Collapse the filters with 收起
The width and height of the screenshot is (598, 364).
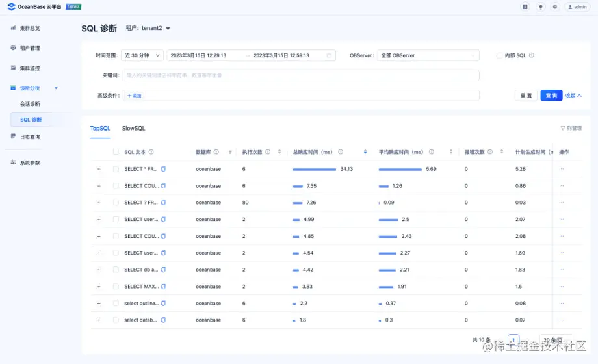click(573, 96)
